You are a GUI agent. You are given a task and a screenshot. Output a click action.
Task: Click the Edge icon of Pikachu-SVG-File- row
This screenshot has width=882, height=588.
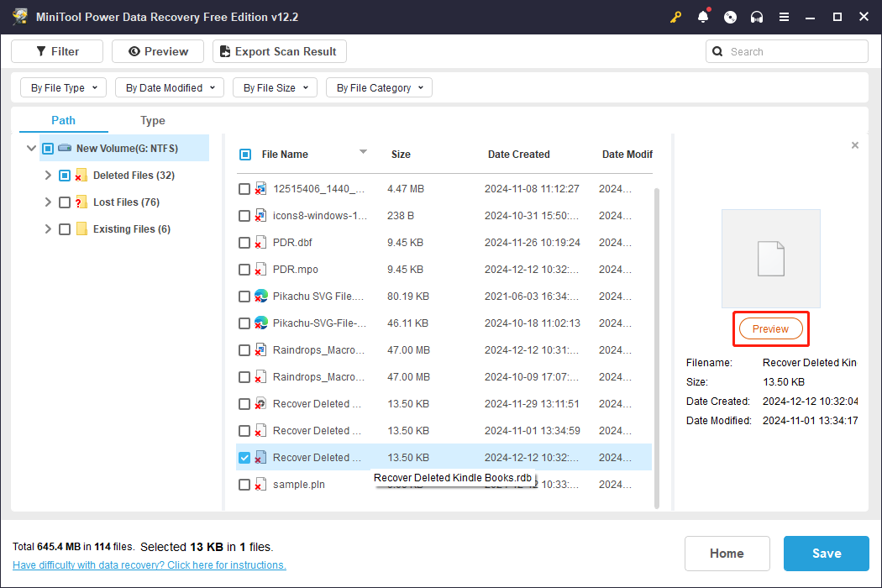(260, 323)
